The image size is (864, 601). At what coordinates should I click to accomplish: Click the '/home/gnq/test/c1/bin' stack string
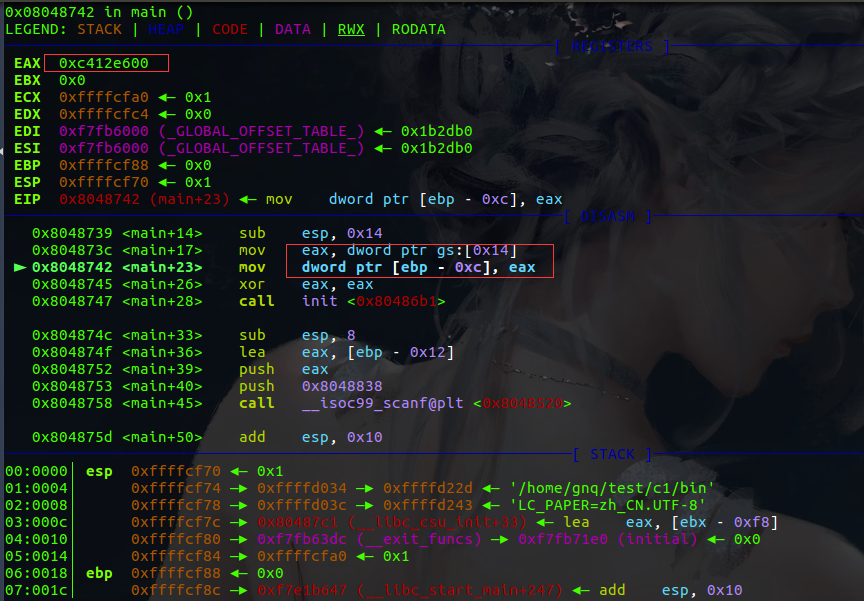click(x=612, y=488)
